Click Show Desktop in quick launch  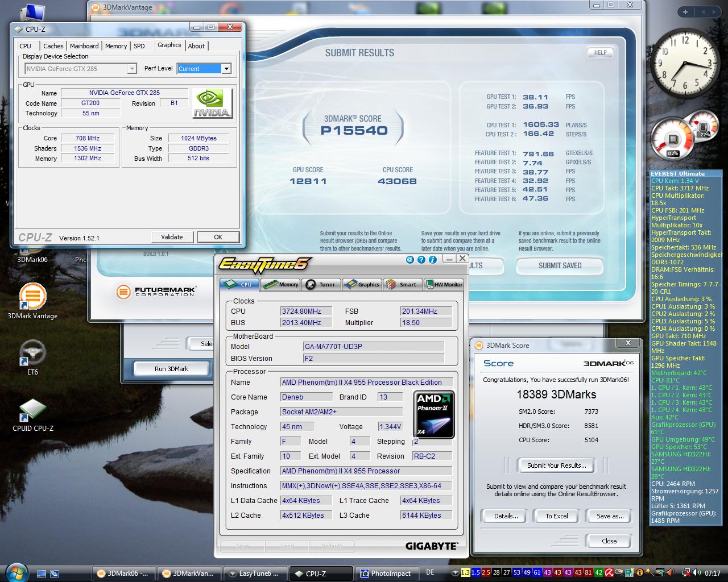pyautogui.click(x=42, y=573)
